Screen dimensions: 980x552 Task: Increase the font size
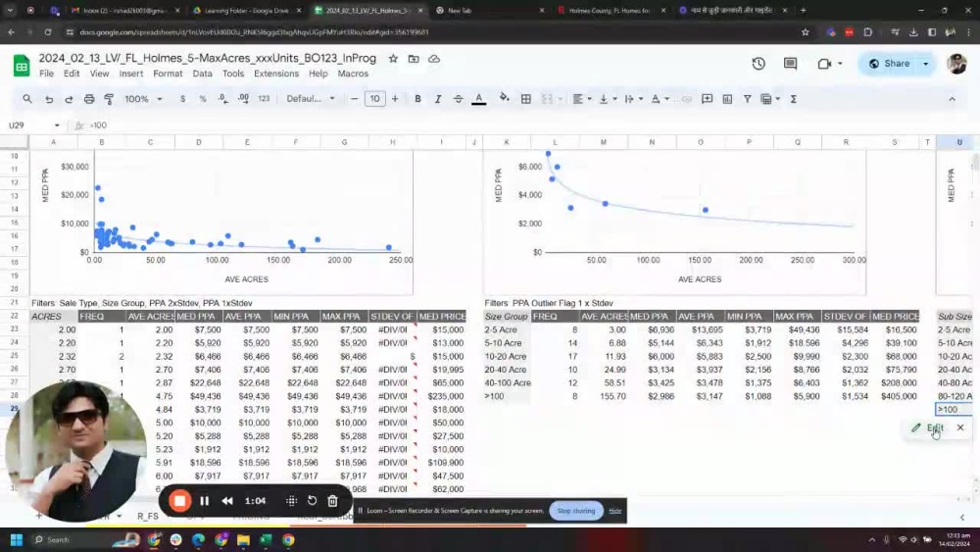[x=395, y=99]
